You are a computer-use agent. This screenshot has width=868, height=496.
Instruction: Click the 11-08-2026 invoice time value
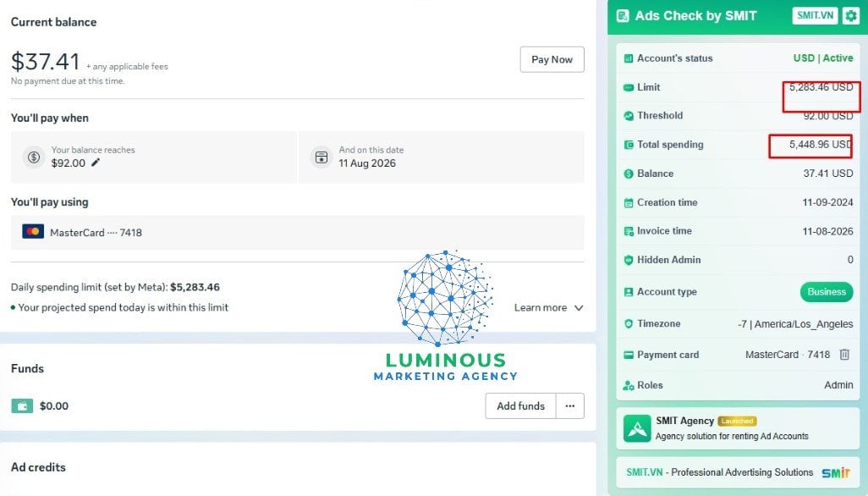827,231
